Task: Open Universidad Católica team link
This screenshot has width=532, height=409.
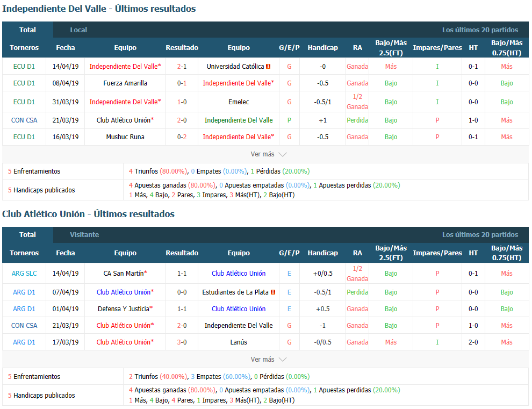Action: click(235, 67)
